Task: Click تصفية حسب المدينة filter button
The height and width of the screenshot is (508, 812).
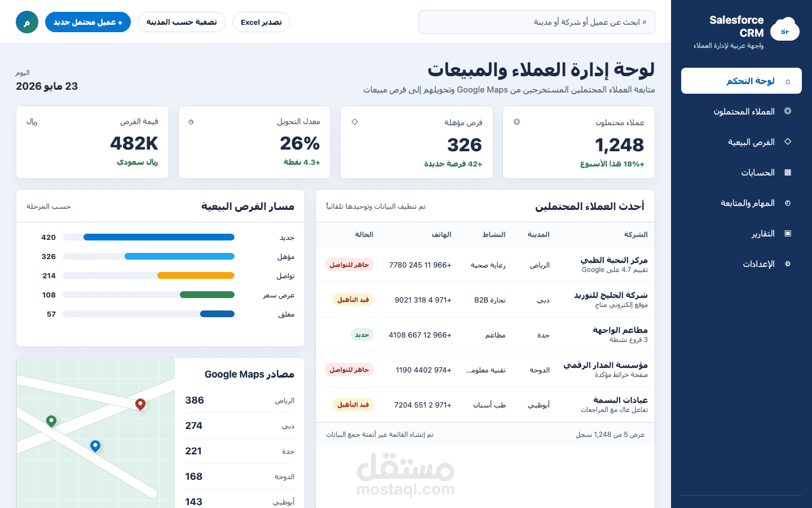Action: click(x=182, y=22)
